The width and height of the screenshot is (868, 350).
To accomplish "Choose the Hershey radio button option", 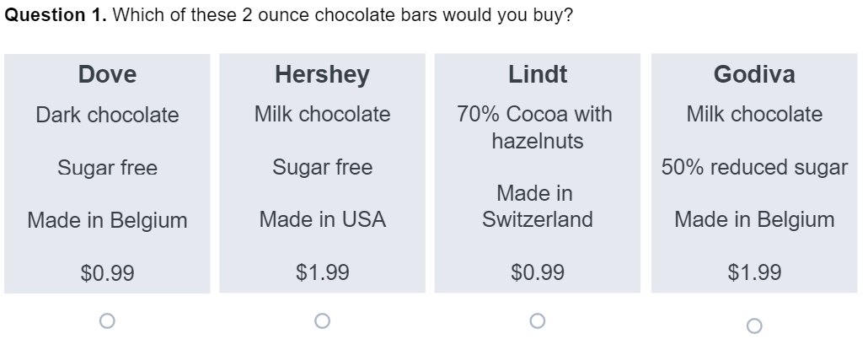I will coord(322,320).
